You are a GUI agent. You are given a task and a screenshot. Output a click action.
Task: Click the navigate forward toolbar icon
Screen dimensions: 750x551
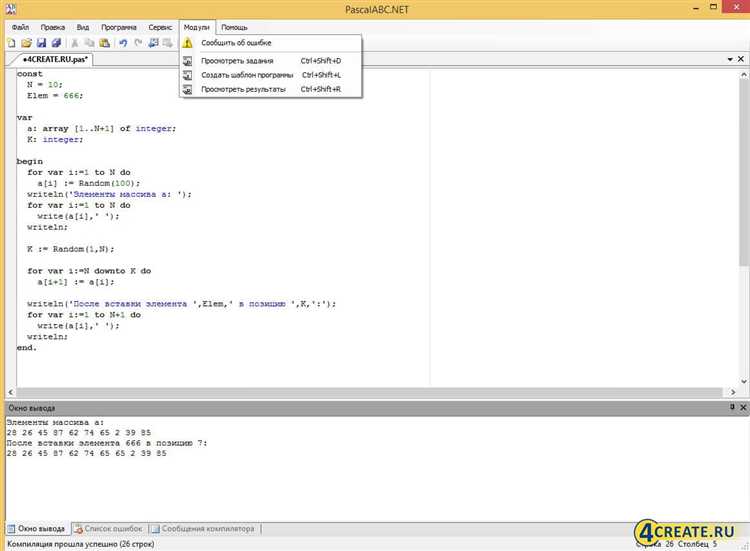point(167,43)
